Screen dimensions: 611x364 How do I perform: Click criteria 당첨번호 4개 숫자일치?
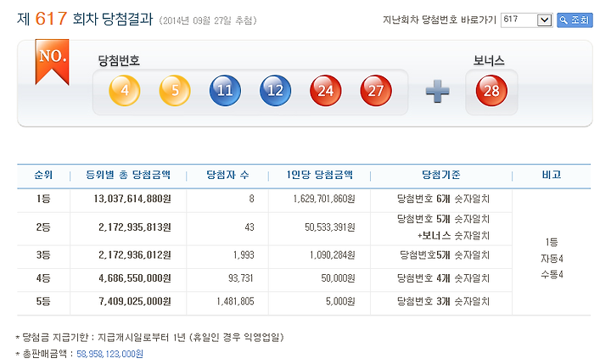(x=443, y=278)
